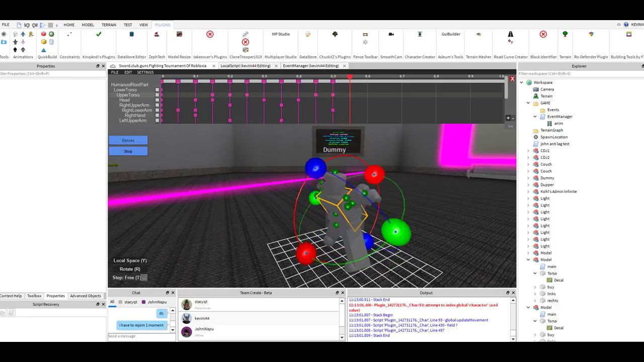Image resolution: width=644 pixels, height=362 pixels.
Task: Click the Block Identifier red X icon
Action: 543,34
